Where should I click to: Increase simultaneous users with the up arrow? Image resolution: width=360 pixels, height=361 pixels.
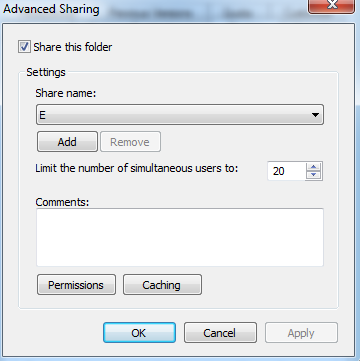(313, 166)
